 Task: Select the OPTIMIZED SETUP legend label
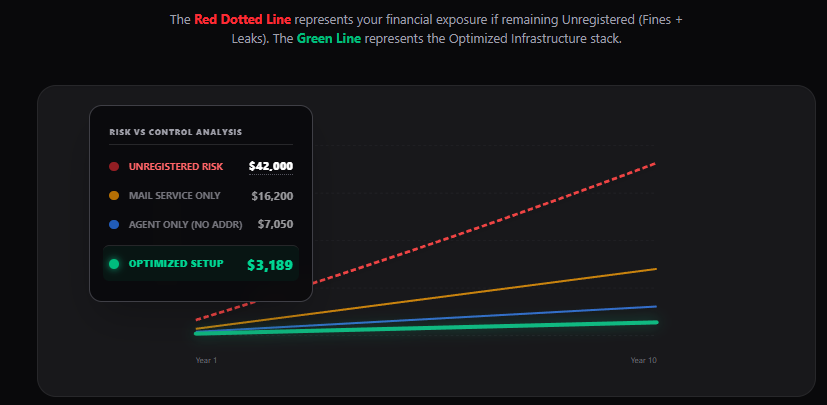tap(176, 264)
